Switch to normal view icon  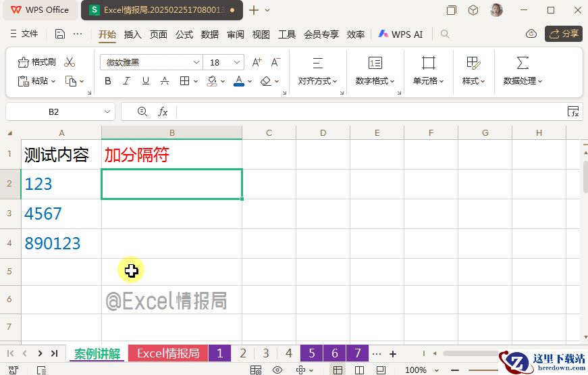click(338, 370)
